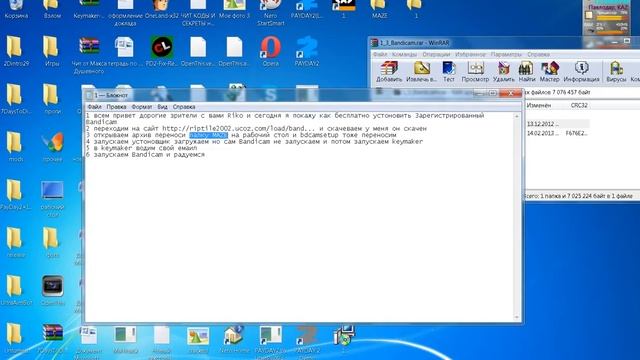This screenshot has height=360, width=640.
Task: Select the Чит от Макса Душевного archive
Action: point(89,55)
